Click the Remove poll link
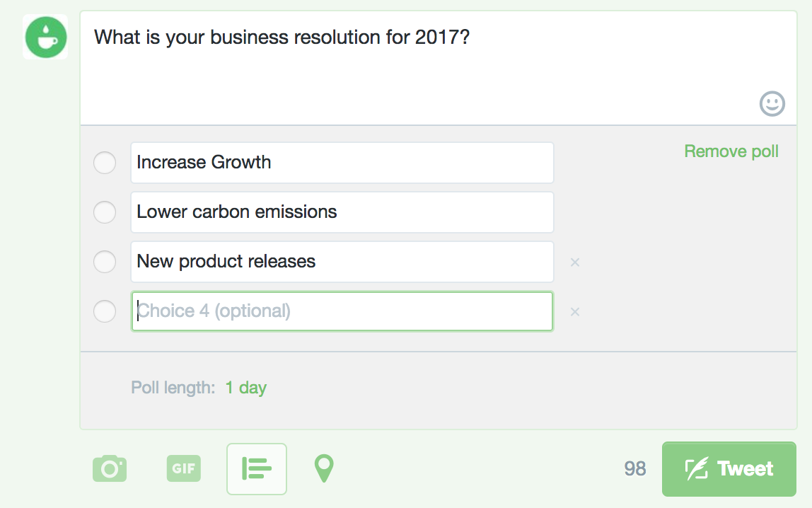The width and height of the screenshot is (812, 508). click(731, 151)
